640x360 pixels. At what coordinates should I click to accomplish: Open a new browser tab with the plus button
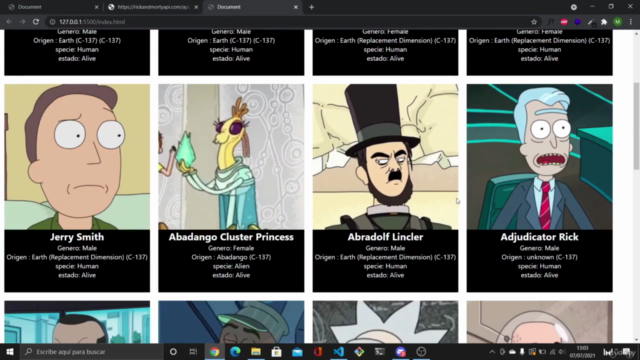(311, 7)
